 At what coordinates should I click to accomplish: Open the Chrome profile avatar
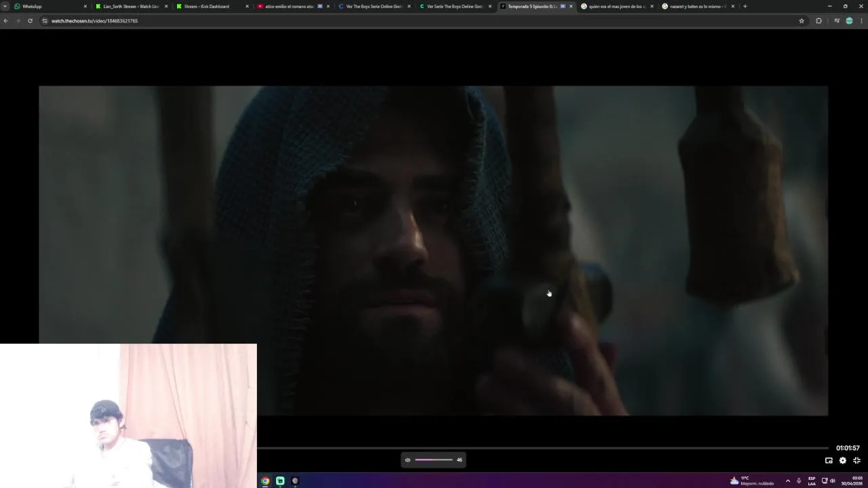pos(849,21)
